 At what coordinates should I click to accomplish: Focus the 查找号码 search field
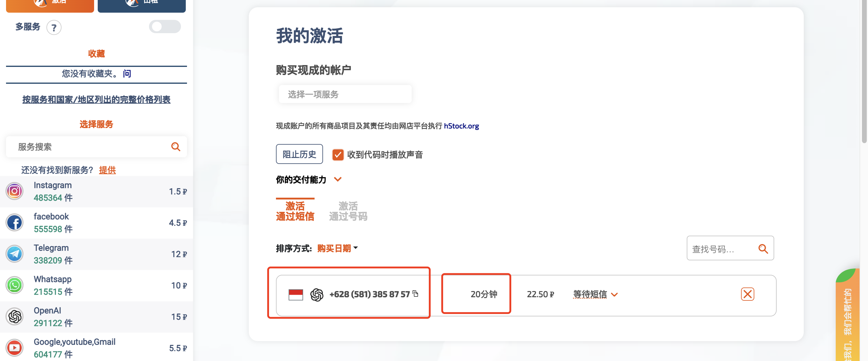pyautogui.click(x=730, y=249)
